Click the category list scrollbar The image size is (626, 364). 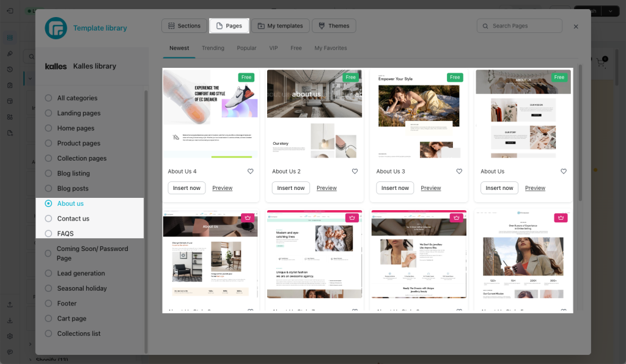point(145,221)
